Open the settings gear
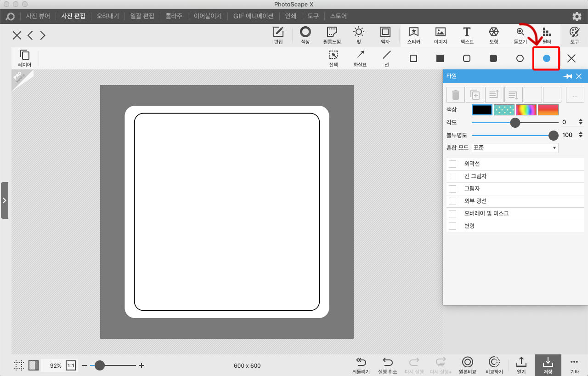The image size is (588, 376). click(577, 17)
